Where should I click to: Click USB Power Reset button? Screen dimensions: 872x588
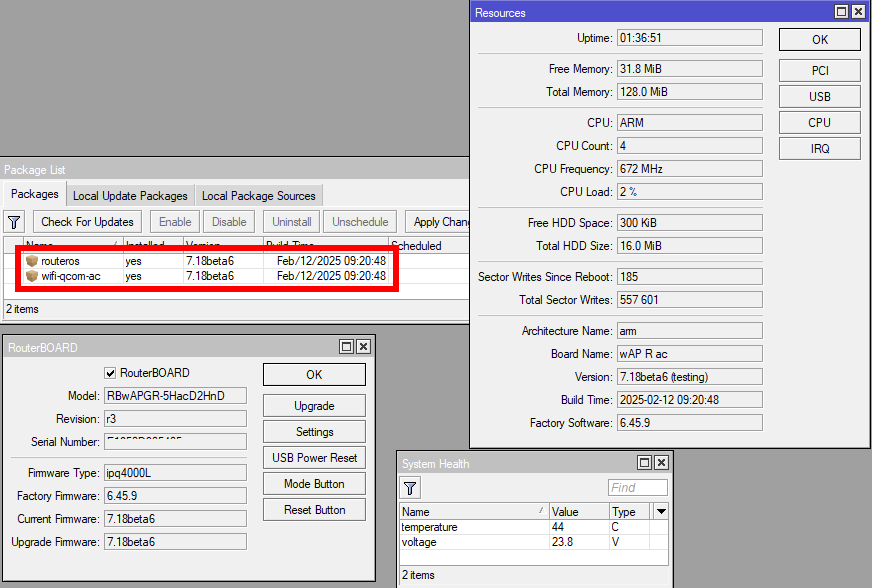(314, 458)
